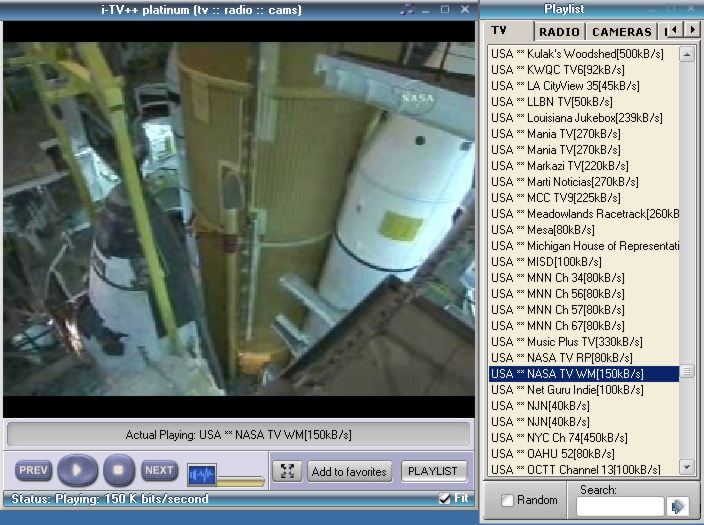Click the Actual Playing info bar
The height and width of the screenshot is (525, 704).
pyautogui.click(x=238, y=435)
